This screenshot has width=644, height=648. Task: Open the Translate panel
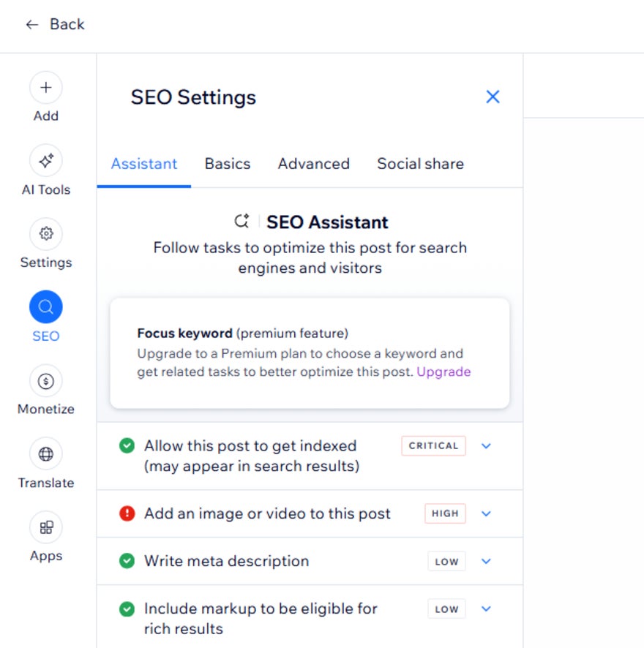pyautogui.click(x=45, y=453)
